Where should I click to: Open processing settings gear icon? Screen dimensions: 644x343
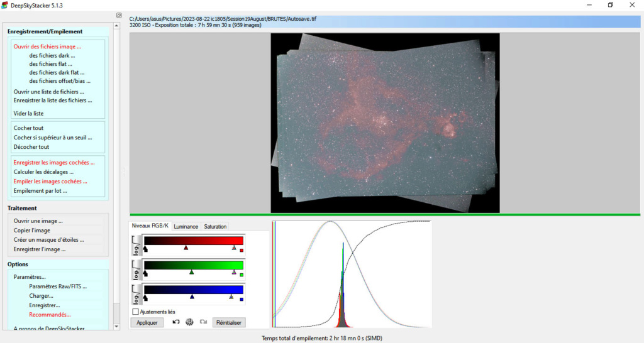(x=189, y=322)
